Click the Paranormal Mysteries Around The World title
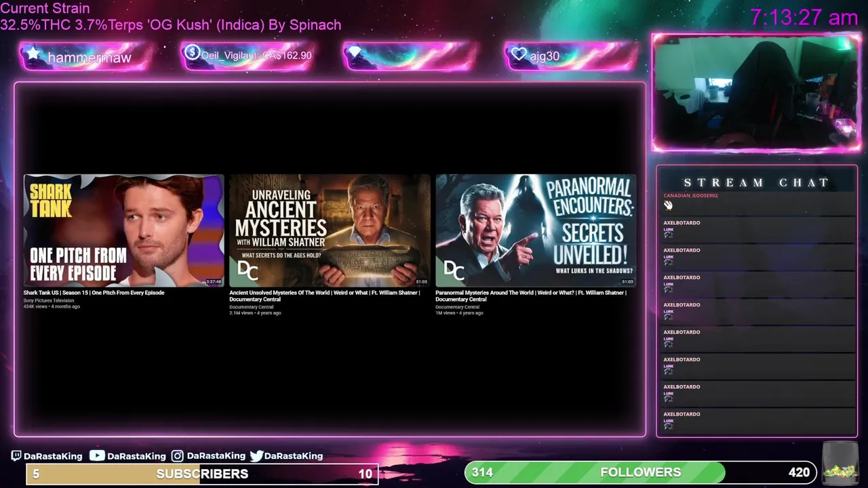 (530, 296)
